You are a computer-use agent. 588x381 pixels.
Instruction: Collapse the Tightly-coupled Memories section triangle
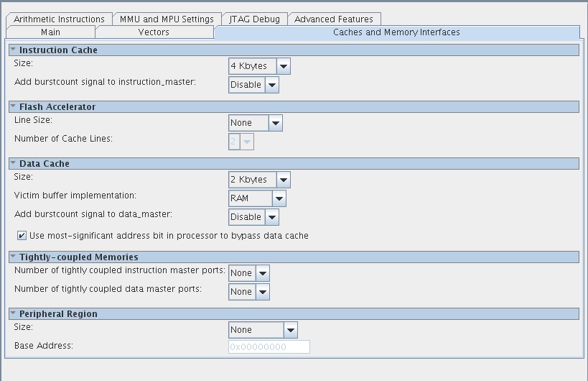(13, 257)
